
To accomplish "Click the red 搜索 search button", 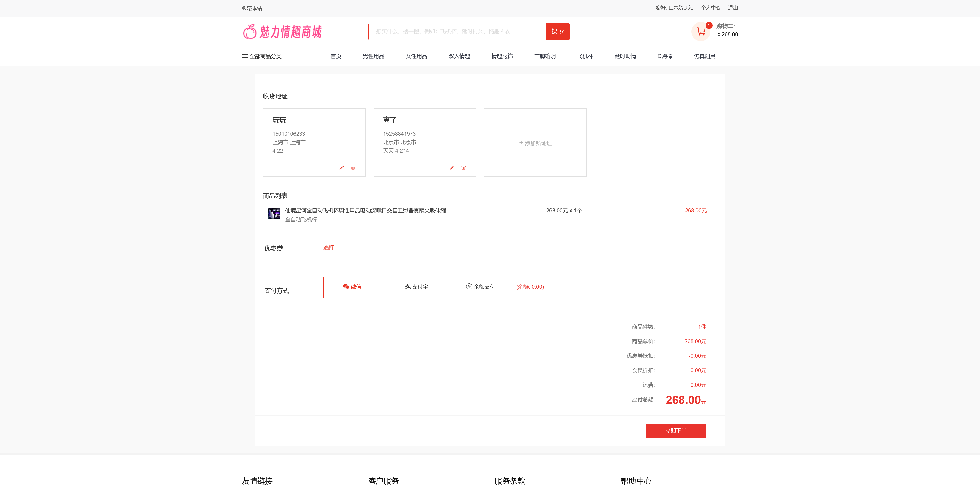I will click(x=557, y=31).
